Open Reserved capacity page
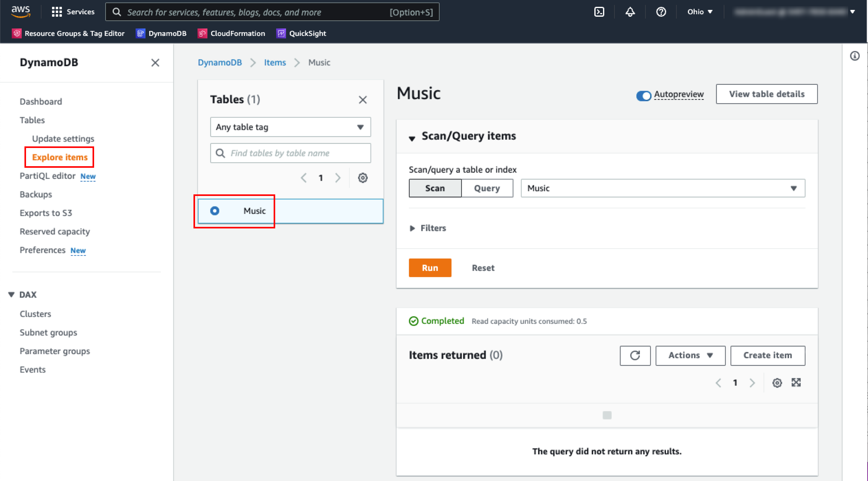 pos(54,232)
